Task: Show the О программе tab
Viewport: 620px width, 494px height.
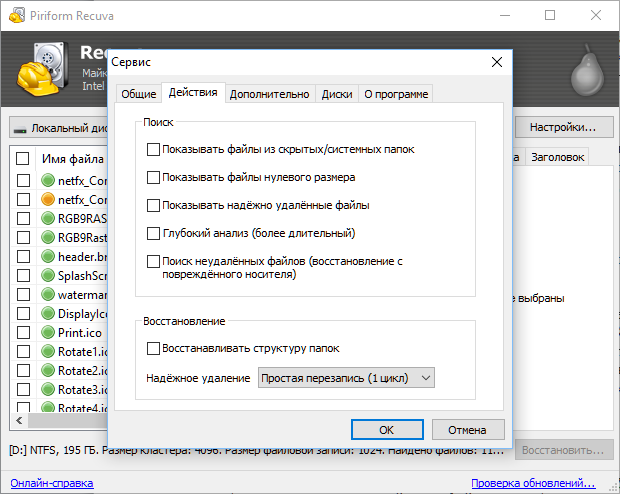Action: 396,94
